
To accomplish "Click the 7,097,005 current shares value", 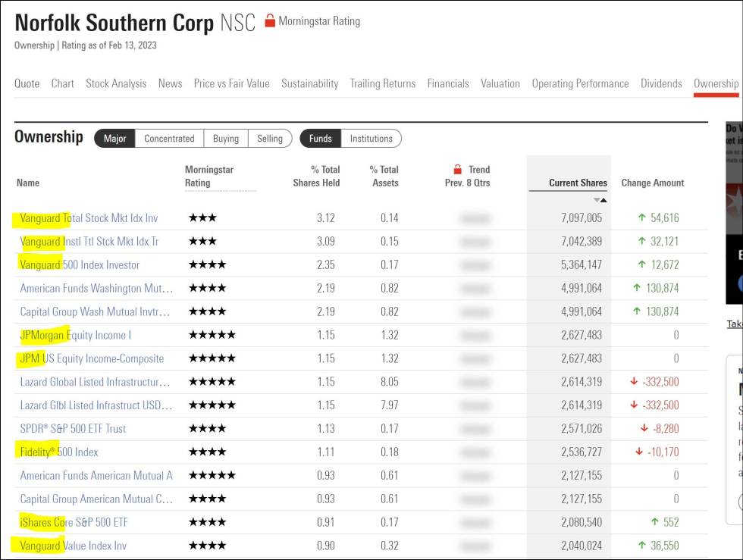I will coord(582,218).
